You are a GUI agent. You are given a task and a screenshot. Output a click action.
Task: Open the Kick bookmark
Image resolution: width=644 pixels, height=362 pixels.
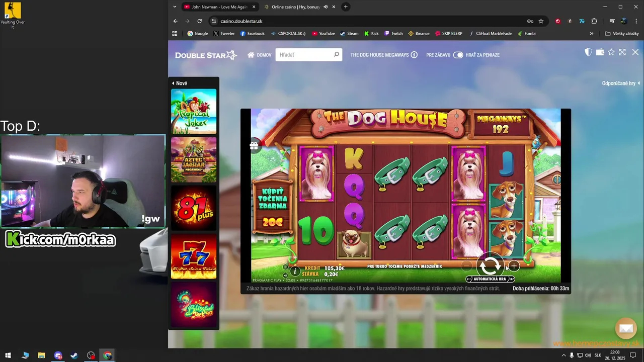[x=371, y=34]
